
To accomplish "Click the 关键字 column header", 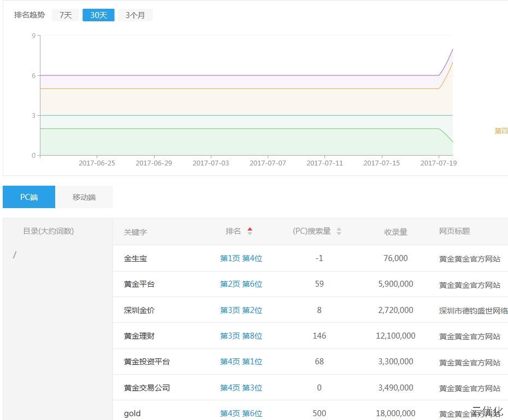I will (135, 232).
